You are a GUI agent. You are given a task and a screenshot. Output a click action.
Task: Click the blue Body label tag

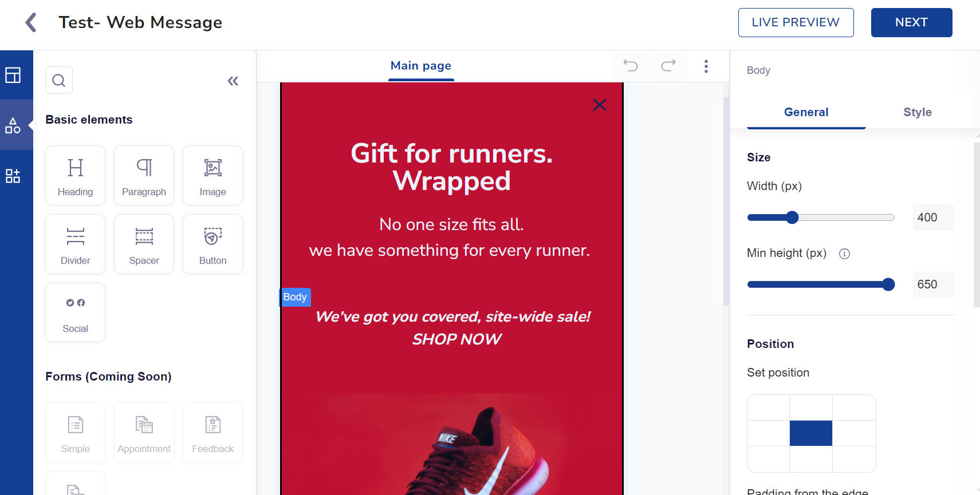tap(295, 297)
